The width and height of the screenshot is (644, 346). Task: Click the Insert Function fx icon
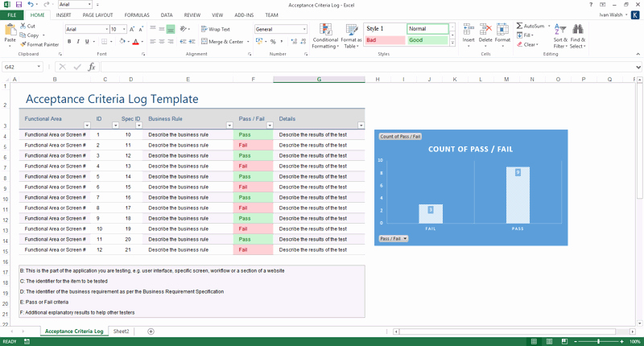pyautogui.click(x=92, y=67)
